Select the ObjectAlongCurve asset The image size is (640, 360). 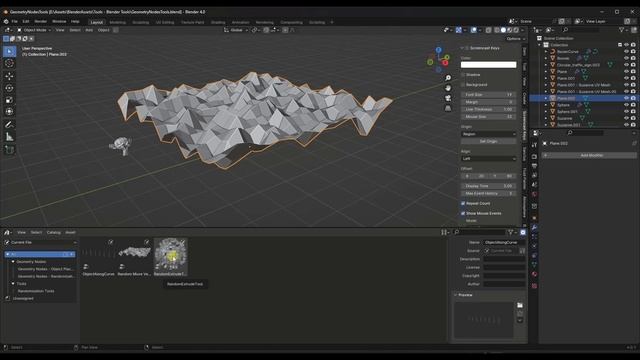98,257
